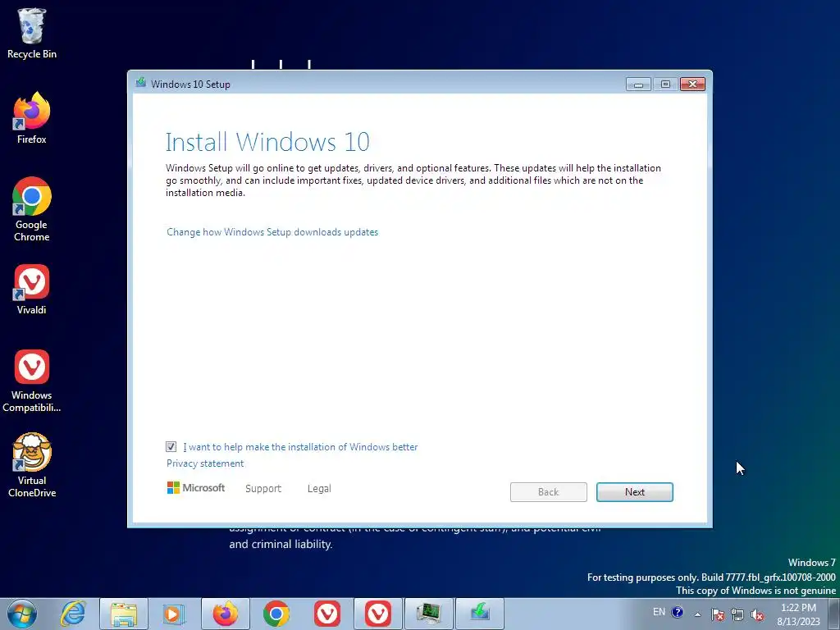Open the Support link
840x630 pixels.
263,489
